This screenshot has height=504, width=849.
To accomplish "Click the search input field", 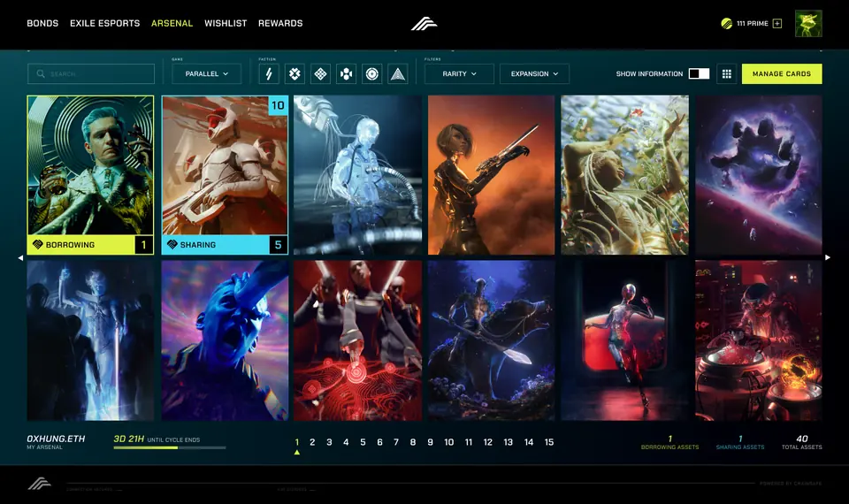I will 91,73.
